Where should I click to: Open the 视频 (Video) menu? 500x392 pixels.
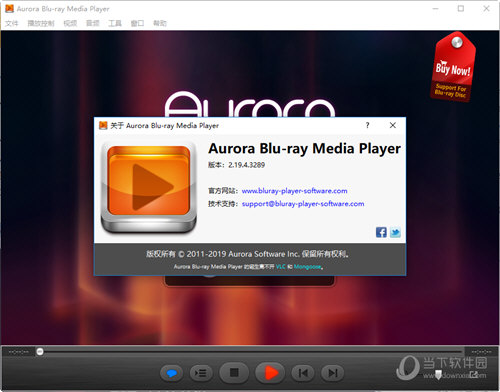tap(70, 23)
